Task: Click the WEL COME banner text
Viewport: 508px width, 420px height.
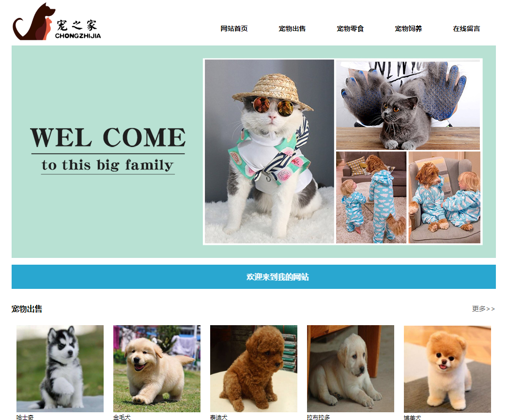Action: point(108,137)
